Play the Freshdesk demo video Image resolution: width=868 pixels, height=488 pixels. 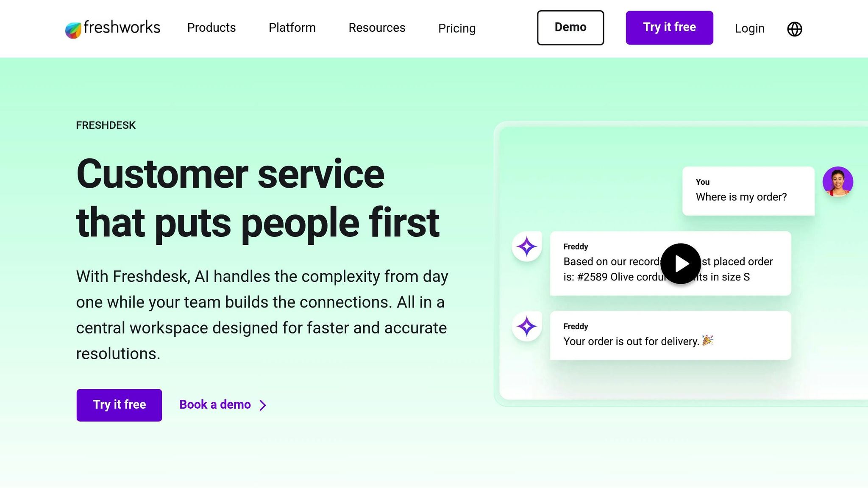click(x=681, y=263)
